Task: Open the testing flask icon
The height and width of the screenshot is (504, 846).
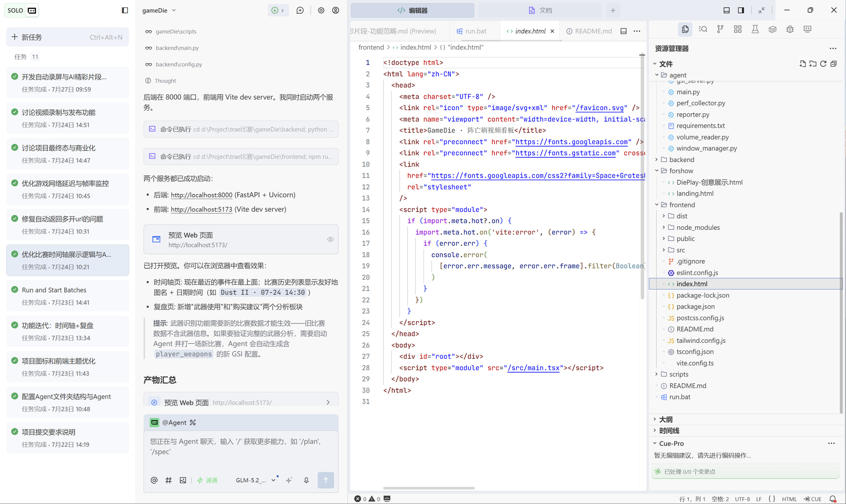Action: point(755,29)
